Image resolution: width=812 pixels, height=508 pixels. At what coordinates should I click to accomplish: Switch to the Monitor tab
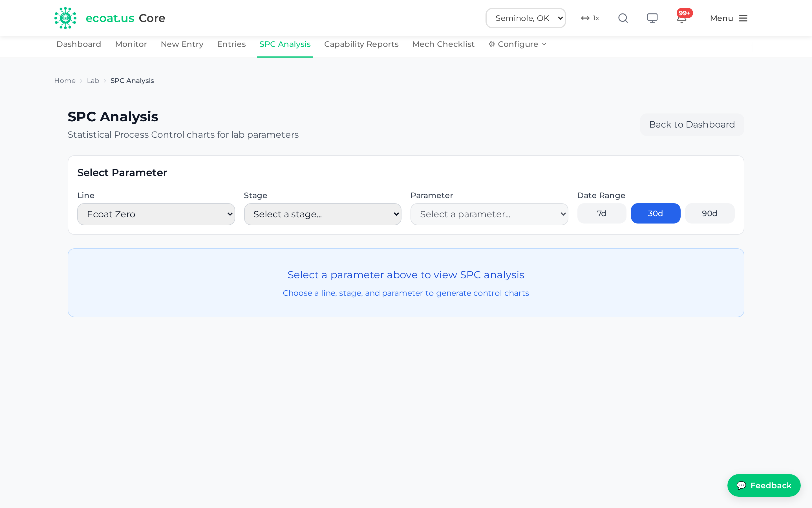pyautogui.click(x=131, y=44)
